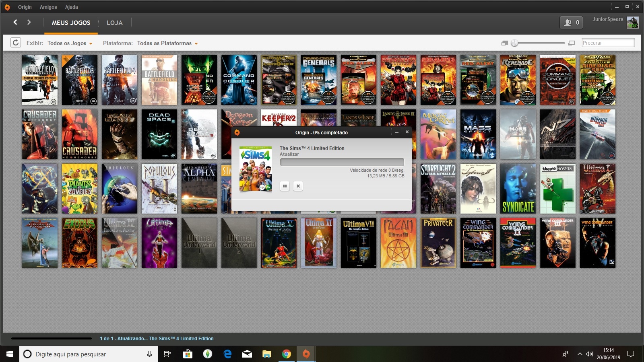
Task: Click the bottom download progress bar
Action: pyautogui.click(x=52, y=339)
